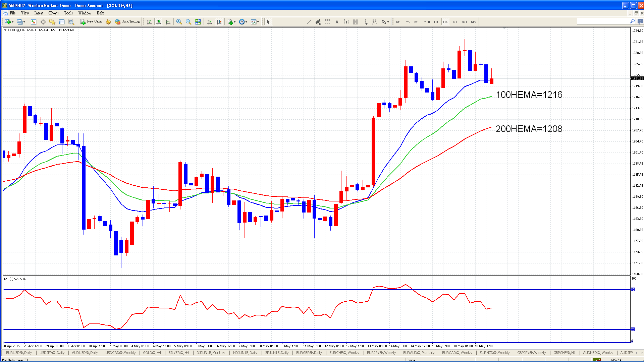Select the Trendline tool

[x=309, y=22]
